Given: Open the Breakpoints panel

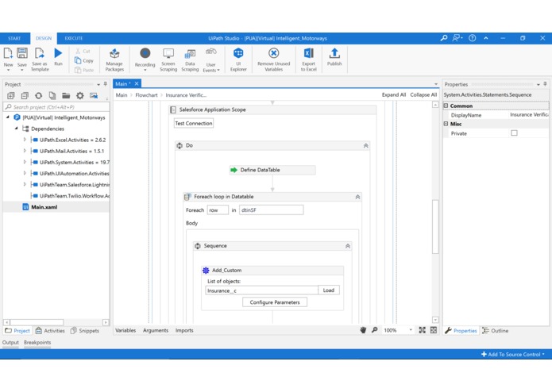Looking at the screenshot, I should pyautogui.click(x=37, y=343).
